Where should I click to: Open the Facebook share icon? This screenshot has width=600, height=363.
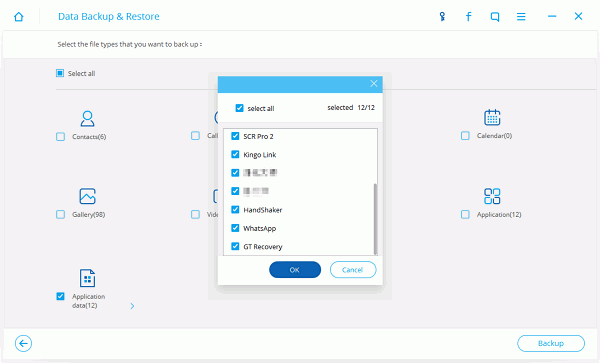[x=468, y=16]
